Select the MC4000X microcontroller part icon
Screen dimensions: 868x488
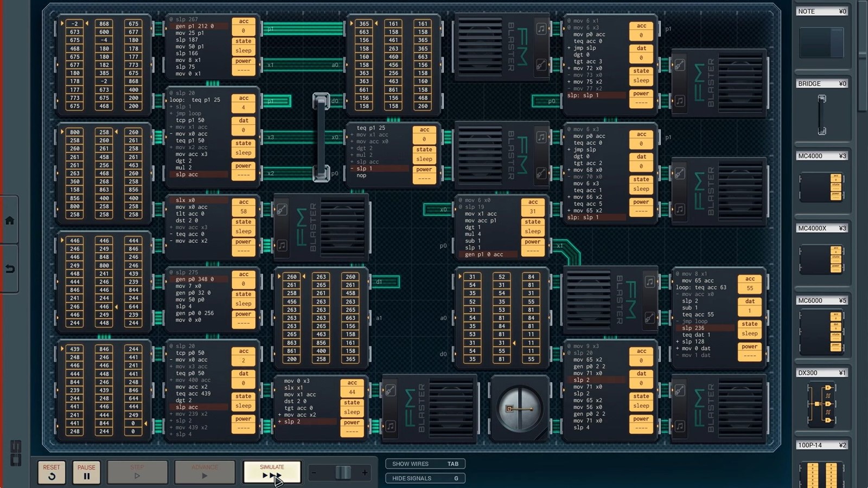[x=822, y=259]
